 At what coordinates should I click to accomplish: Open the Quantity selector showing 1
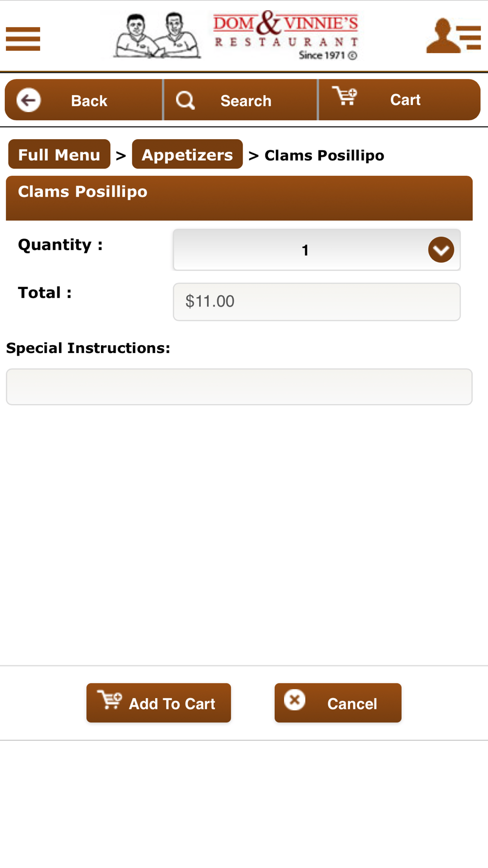point(317,250)
